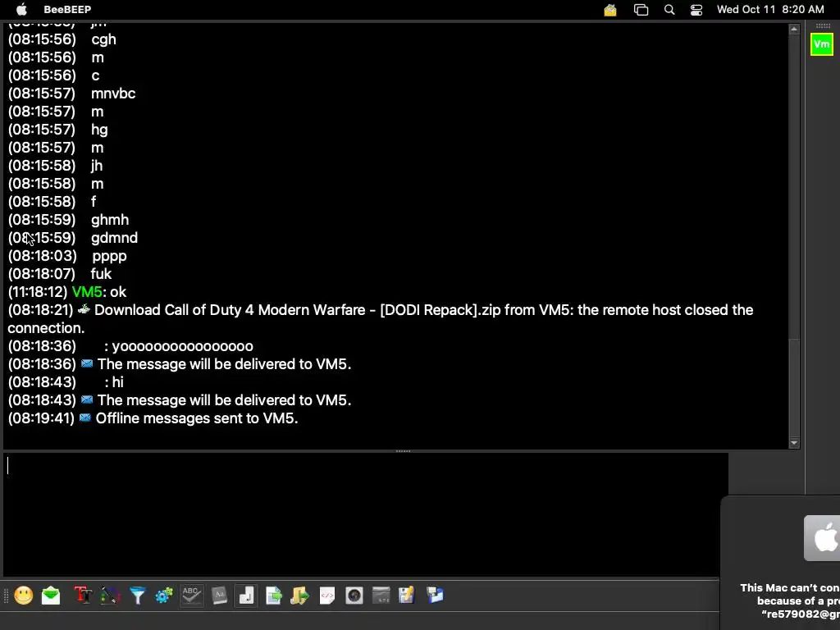The width and height of the screenshot is (840, 630).
Task: Open the font color picker icon
Action: point(111,596)
